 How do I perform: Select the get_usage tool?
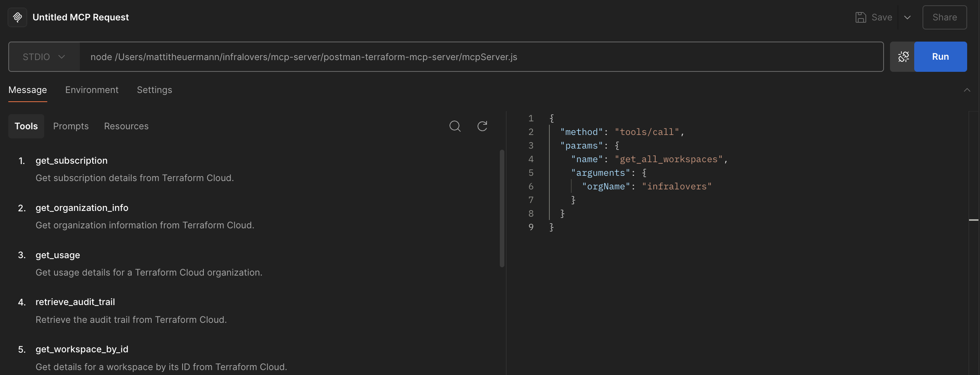(58, 255)
